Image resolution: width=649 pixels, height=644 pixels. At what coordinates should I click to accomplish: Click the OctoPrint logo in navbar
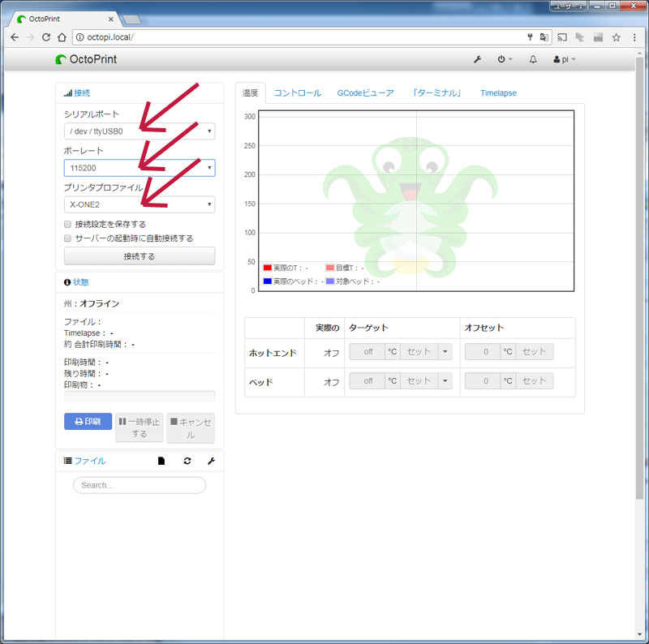pos(86,59)
